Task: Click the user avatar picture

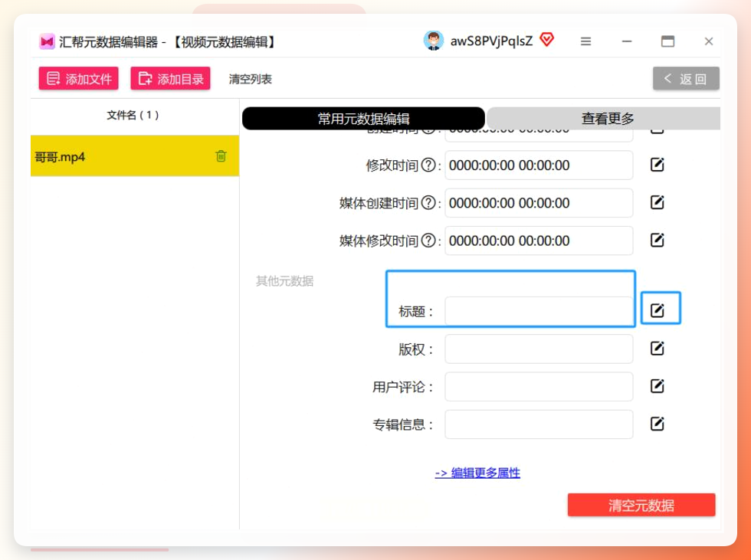Action: [434, 41]
